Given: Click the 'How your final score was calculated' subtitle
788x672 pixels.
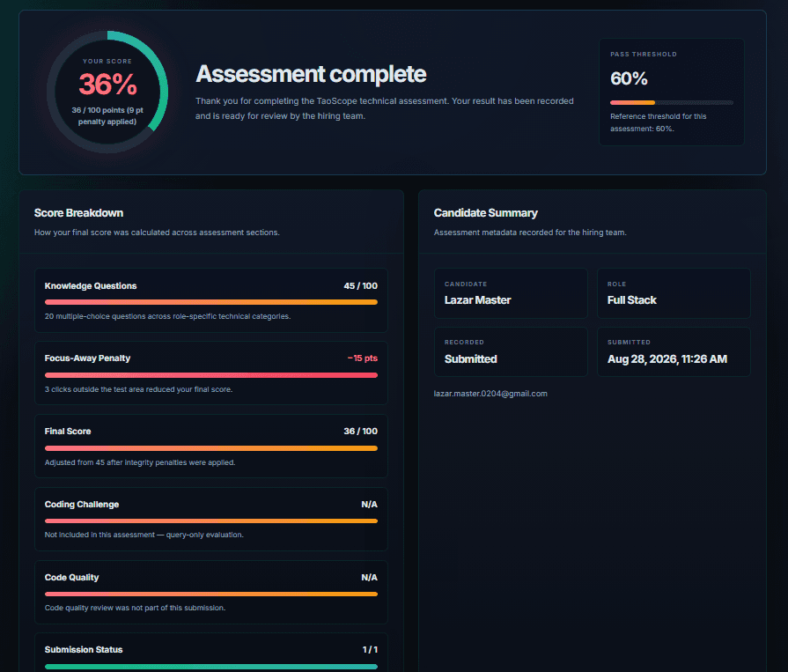Looking at the screenshot, I should (157, 233).
